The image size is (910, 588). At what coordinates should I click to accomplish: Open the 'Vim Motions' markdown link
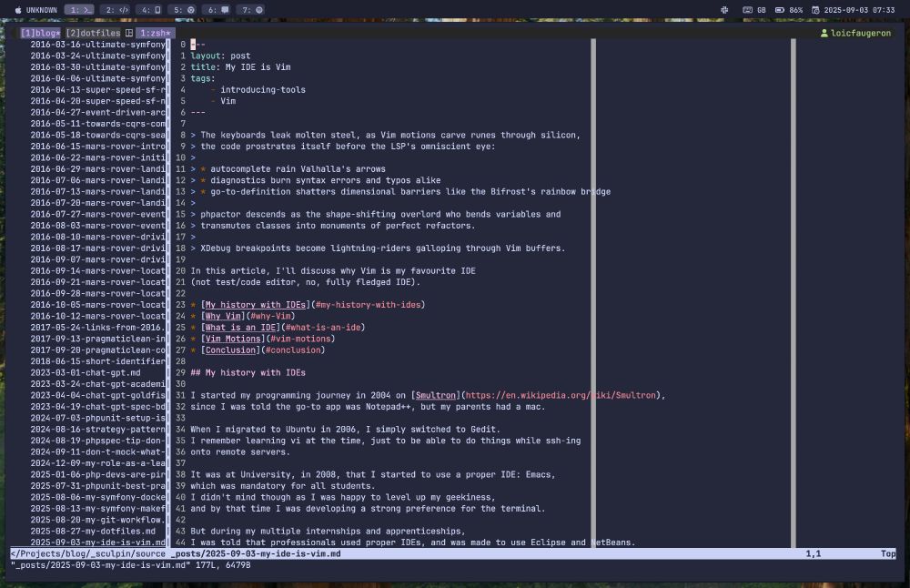pos(233,339)
